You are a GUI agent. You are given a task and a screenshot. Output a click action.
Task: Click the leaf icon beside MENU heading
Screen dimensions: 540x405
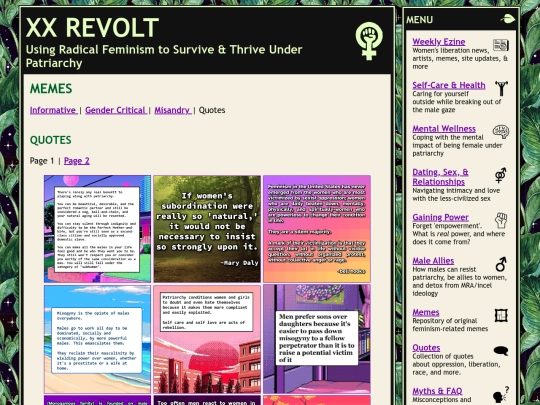coord(508,19)
